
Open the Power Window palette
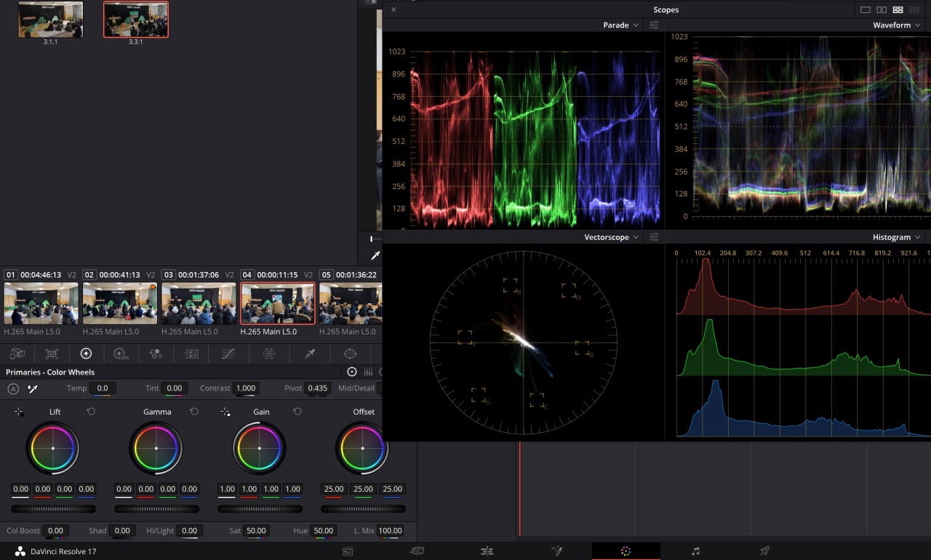(x=351, y=354)
